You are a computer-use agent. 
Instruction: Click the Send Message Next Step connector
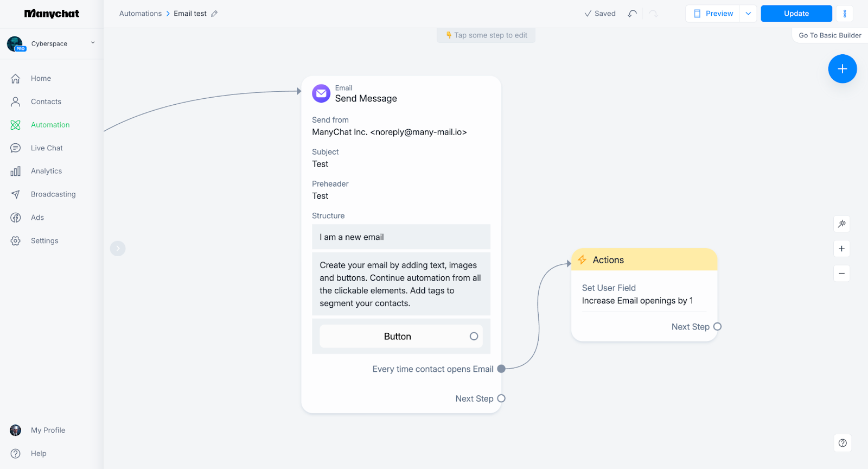pyautogui.click(x=501, y=398)
